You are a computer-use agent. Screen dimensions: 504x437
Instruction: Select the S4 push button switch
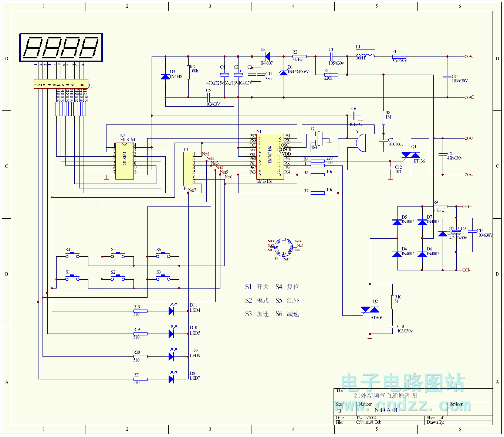[x=72, y=255]
